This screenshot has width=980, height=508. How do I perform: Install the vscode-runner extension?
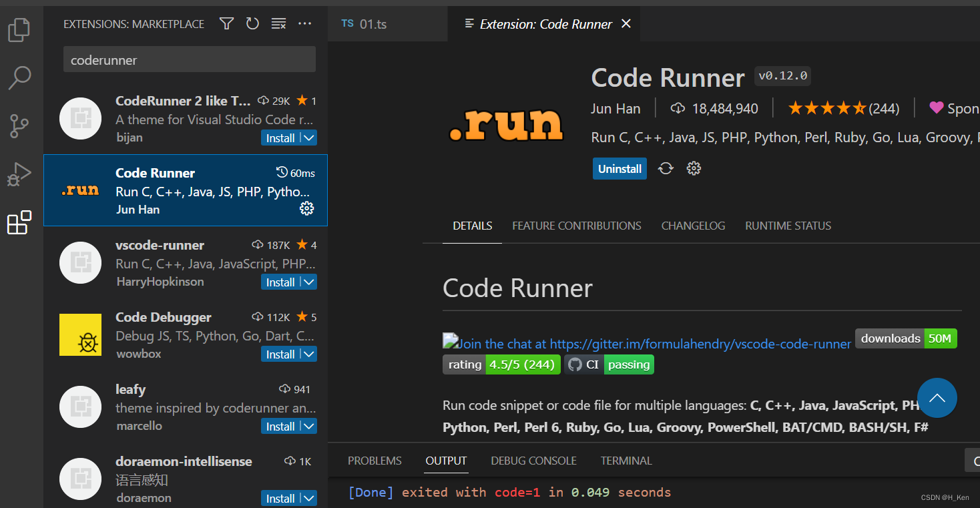point(280,282)
